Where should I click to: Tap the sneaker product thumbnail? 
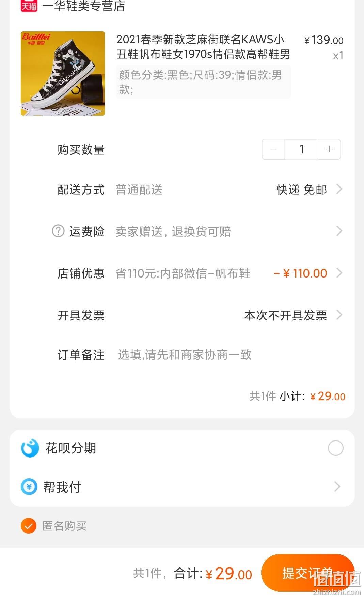click(63, 73)
